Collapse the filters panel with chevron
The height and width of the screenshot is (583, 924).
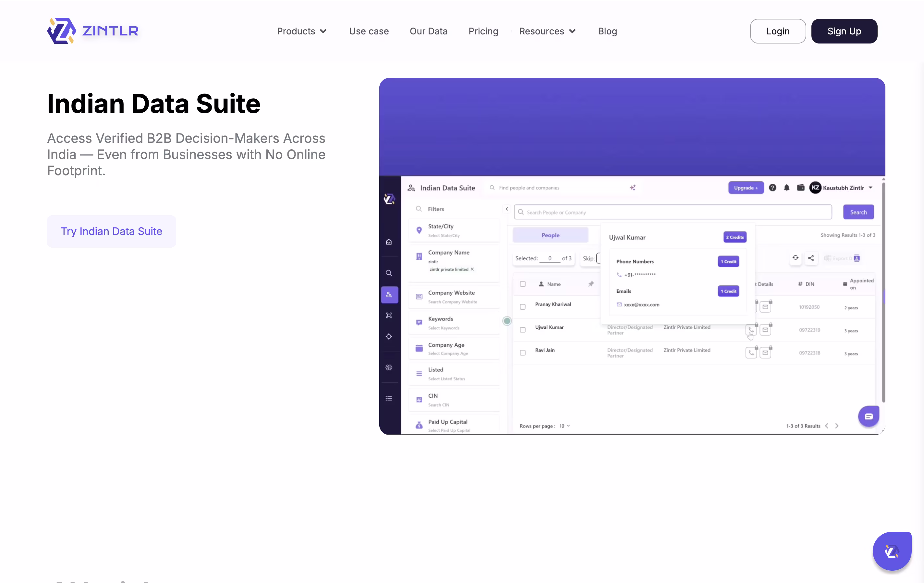[507, 209]
